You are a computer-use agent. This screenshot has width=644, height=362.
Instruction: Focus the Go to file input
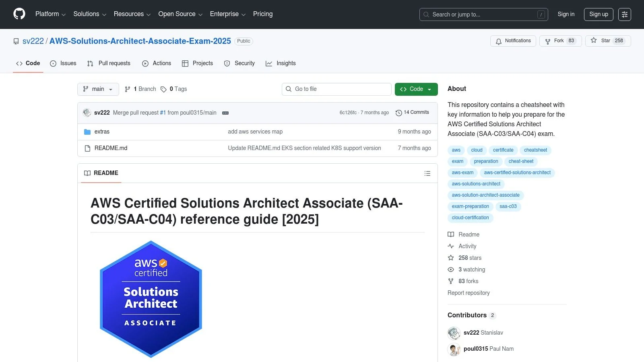point(336,89)
